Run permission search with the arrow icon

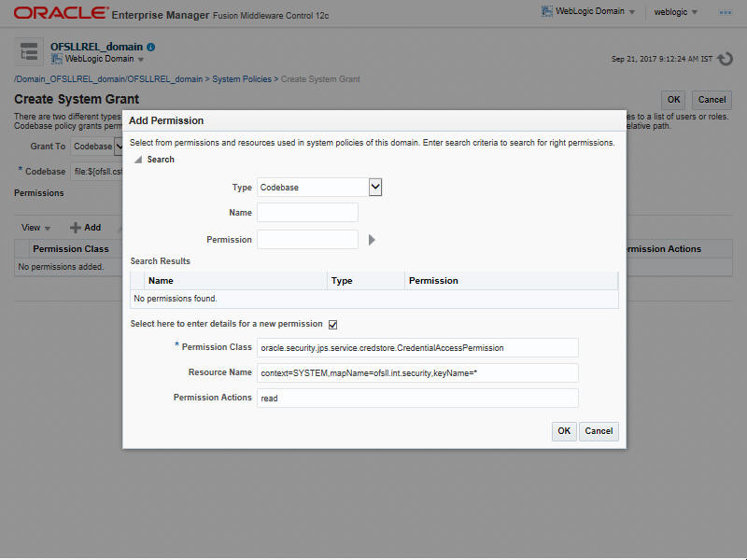click(372, 240)
